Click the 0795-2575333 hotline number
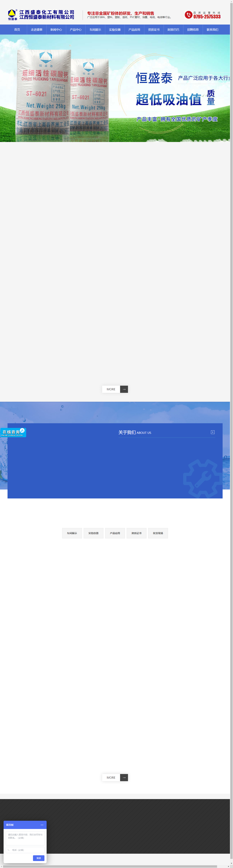The image size is (233, 868). (x=207, y=16)
